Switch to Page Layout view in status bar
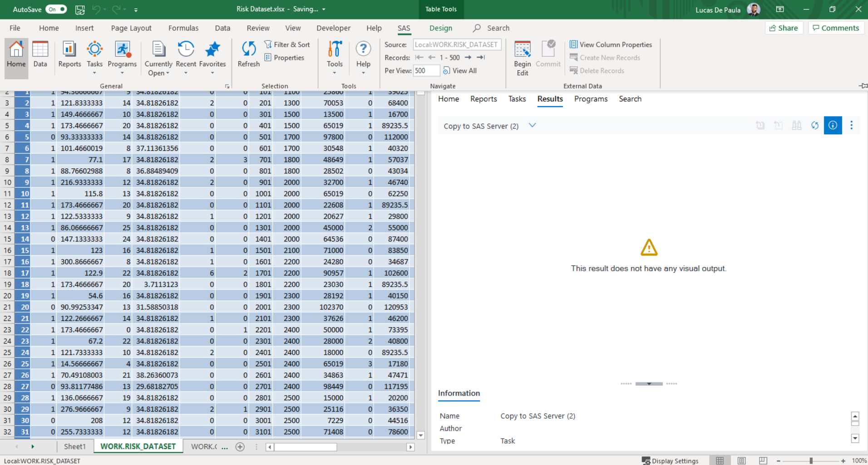 (x=741, y=460)
